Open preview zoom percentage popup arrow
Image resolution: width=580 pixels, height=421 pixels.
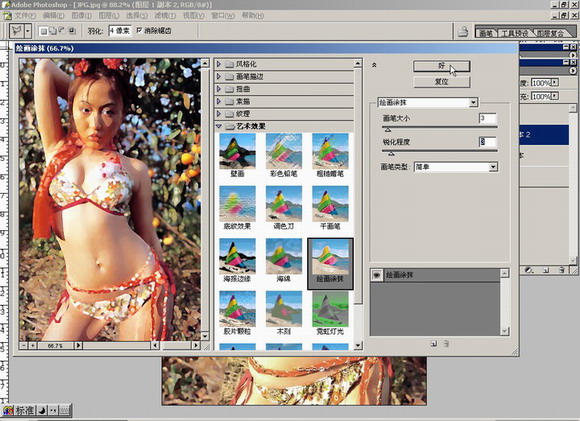click(x=78, y=346)
